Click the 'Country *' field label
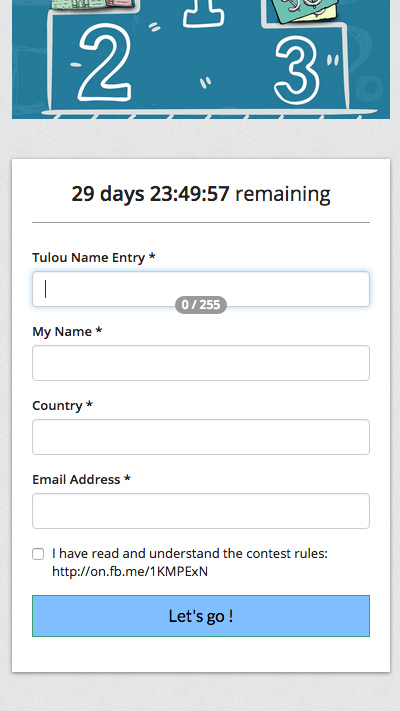This screenshot has width=400, height=711. [63, 405]
